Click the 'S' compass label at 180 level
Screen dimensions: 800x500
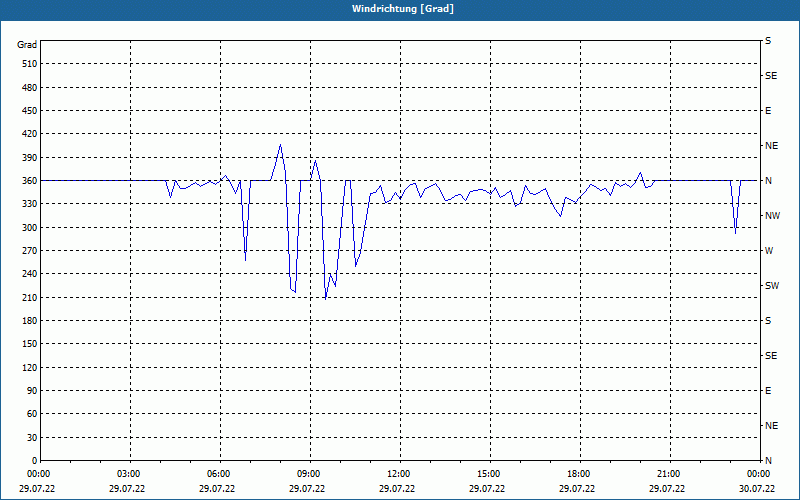[x=768, y=321]
